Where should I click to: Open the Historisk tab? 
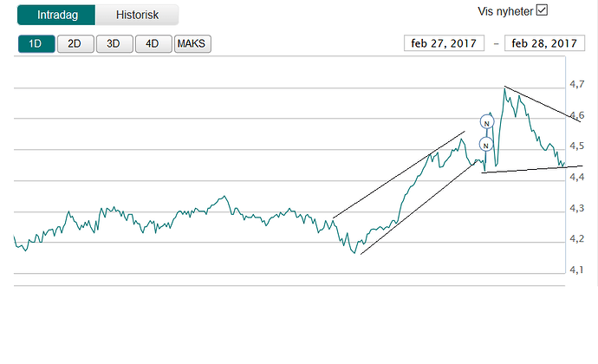[137, 15]
